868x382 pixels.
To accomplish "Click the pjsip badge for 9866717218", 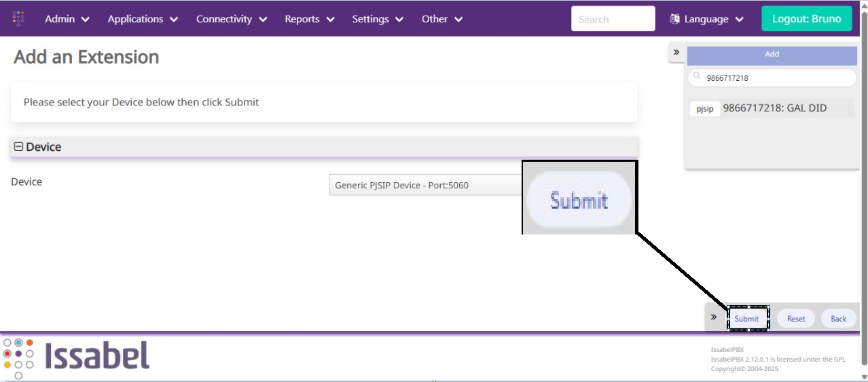I will tap(705, 109).
